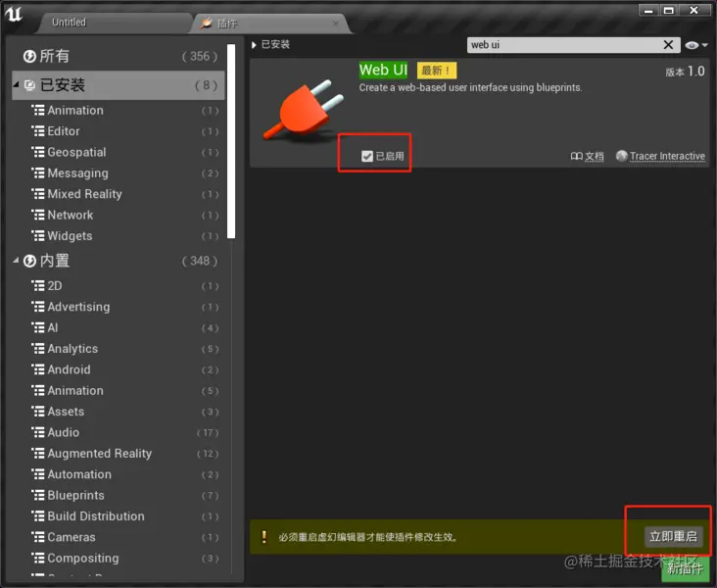The height and width of the screenshot is (588, 717).
Task: Click the Assets category list icon
Action: 38,412
